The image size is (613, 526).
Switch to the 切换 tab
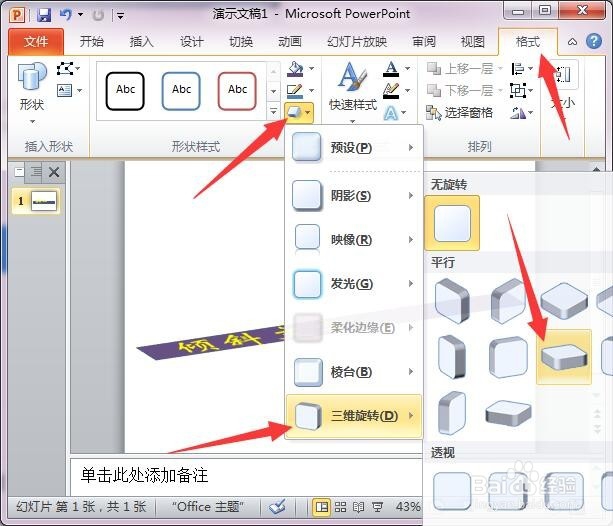click(241, 41)
